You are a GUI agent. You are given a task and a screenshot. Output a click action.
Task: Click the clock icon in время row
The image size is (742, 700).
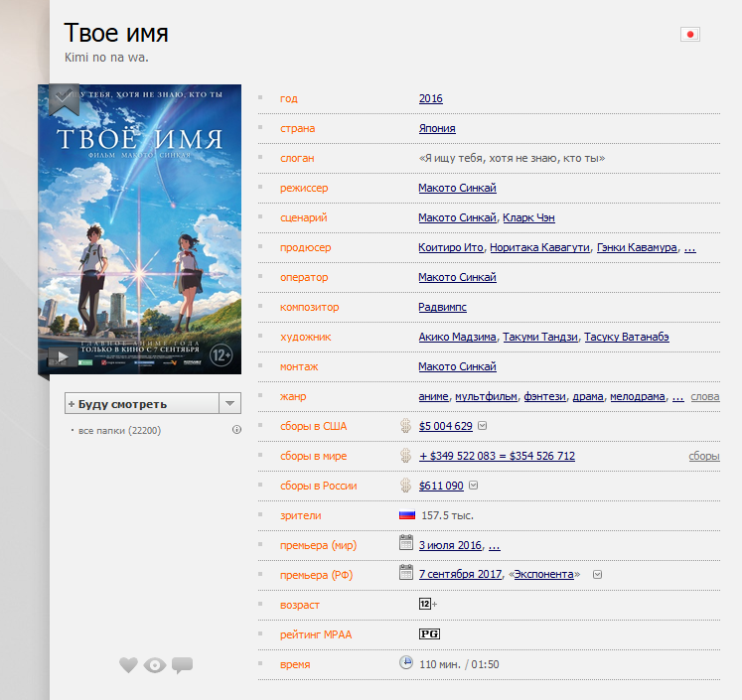[406, 662]
